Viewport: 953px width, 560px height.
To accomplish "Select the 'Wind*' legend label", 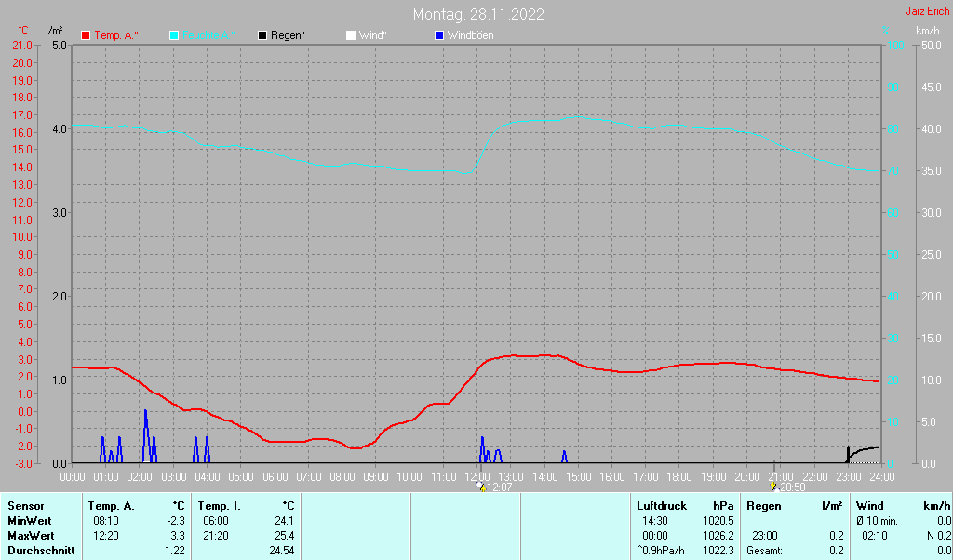I will pyautogui.click(x=372, y=36).
